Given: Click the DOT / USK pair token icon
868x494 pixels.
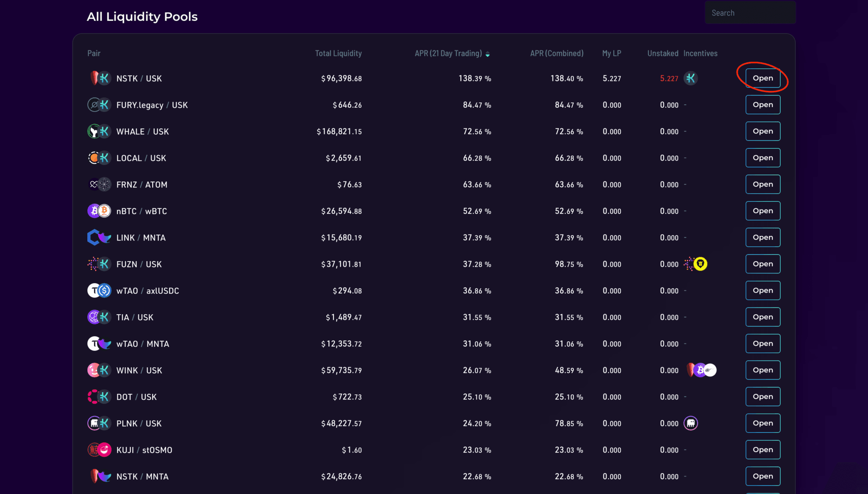Looking at the screenshot, I should [99, 397].
